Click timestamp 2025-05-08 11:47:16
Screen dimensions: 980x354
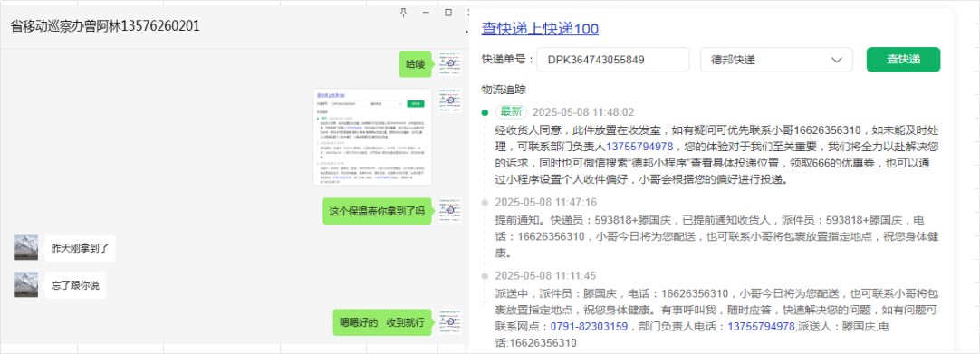tap(545, 202)
